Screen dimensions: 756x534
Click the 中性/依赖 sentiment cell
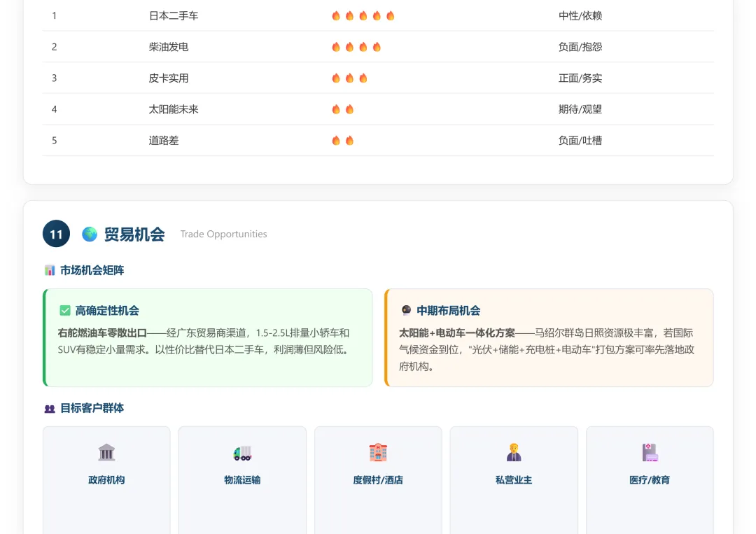pyautogui.click(x=580, y=16)
